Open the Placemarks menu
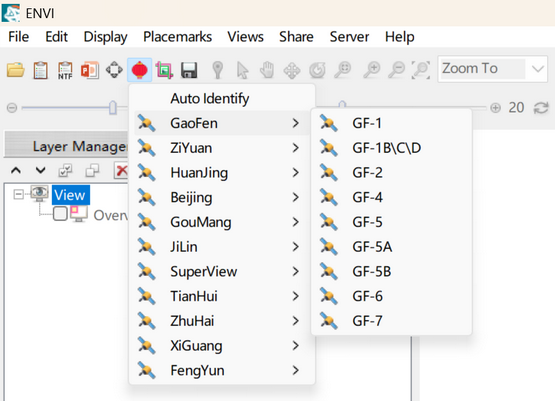 [x=177, y=37]
